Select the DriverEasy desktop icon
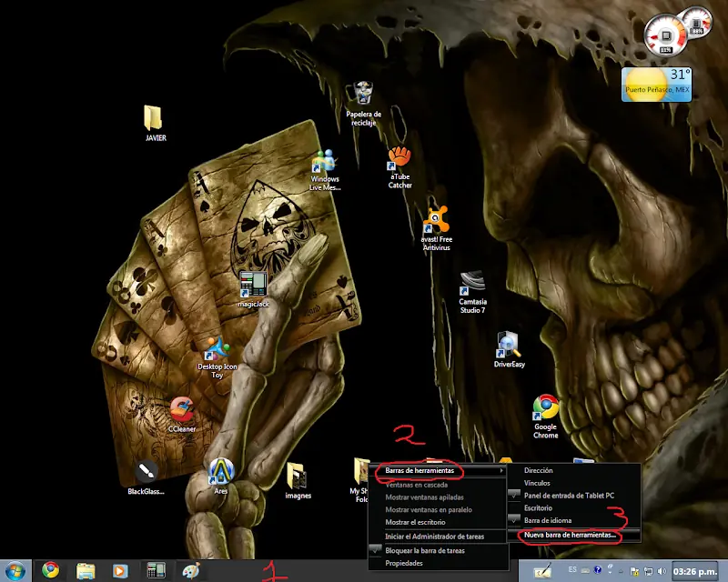Viewport: 728px width, 582px height. click(x=509, y=349)
